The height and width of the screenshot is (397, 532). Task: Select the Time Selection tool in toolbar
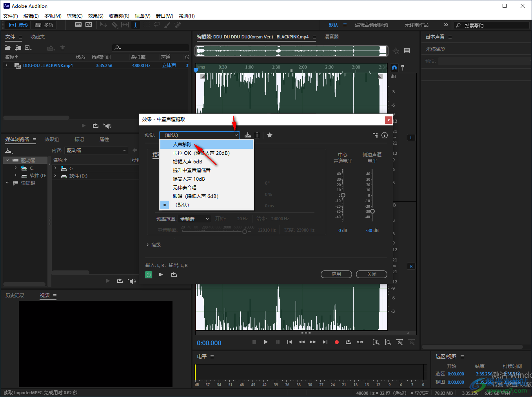[x=135, y=25]
